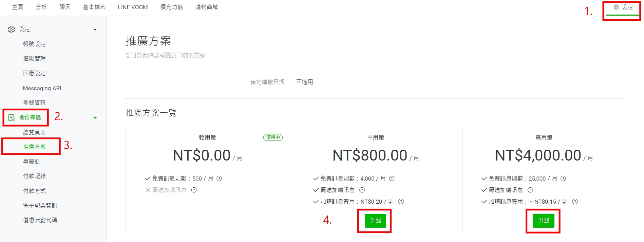This screenshot has height=242, width=644.
Task: Open the 分析 tab in top navigation
Action: point(41,7)
